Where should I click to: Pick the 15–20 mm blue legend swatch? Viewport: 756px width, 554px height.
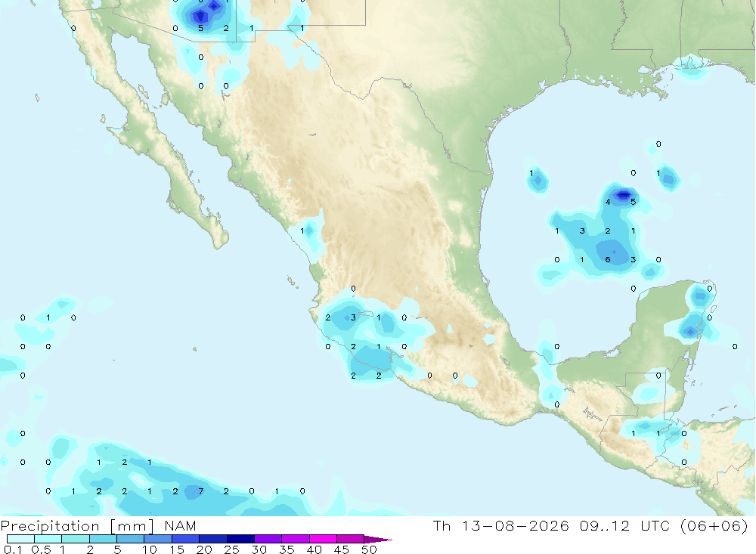(x=185, y=539)
